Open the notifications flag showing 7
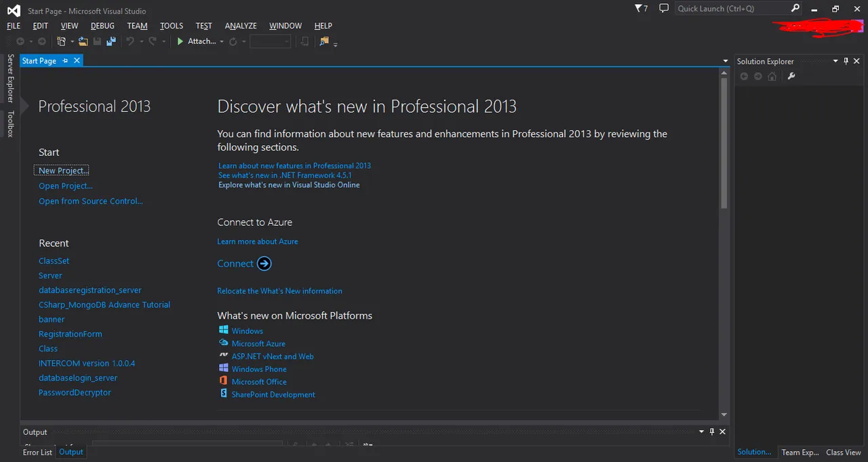The height and width of the screenshot is (462, 868). point(641,8)
